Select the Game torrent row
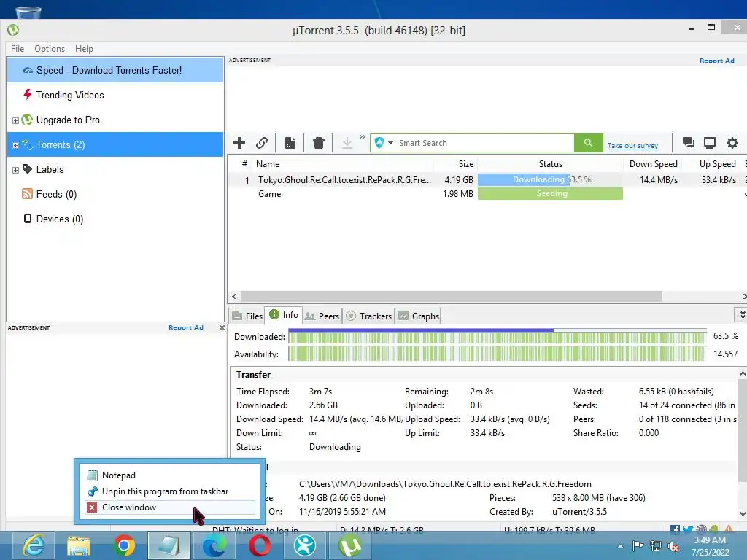The height and width of the screenshot is (560, 747). (x=487, y=194)
